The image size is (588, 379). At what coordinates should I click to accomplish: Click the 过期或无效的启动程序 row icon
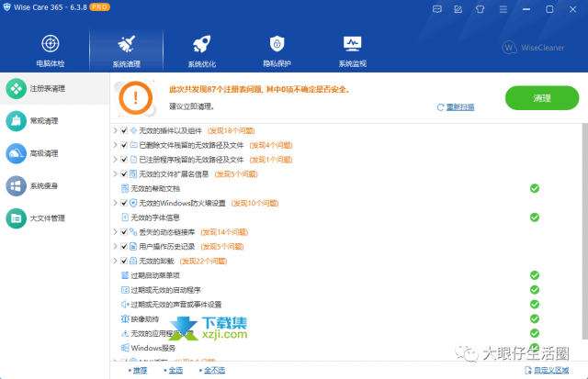[125, 290]
